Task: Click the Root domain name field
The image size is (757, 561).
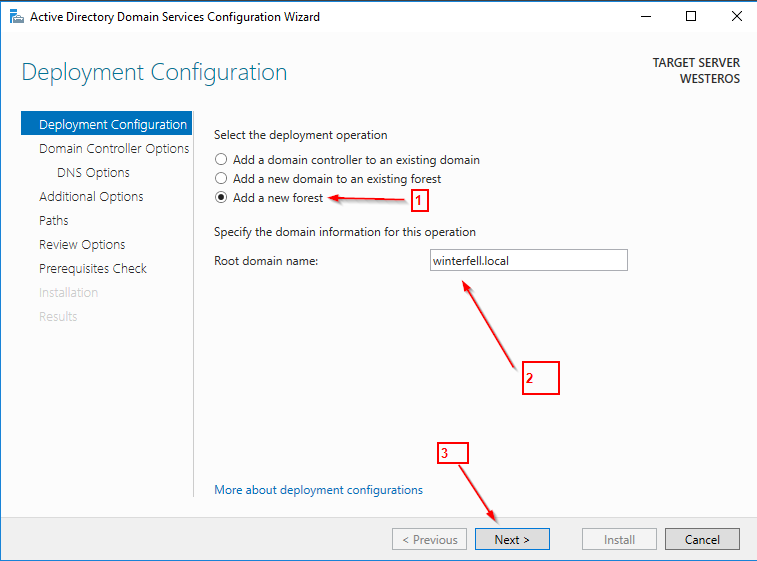Action: pyautogui.click(x=529, y=260)
